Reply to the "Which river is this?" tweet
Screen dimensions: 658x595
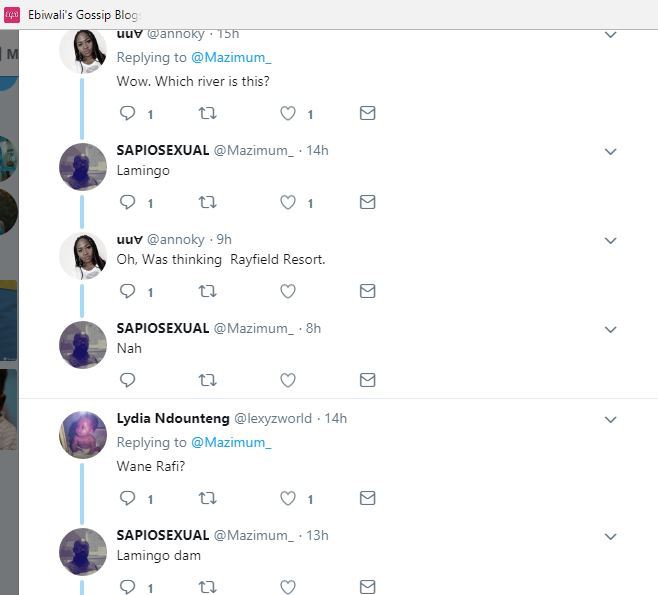tap(127, 114)
